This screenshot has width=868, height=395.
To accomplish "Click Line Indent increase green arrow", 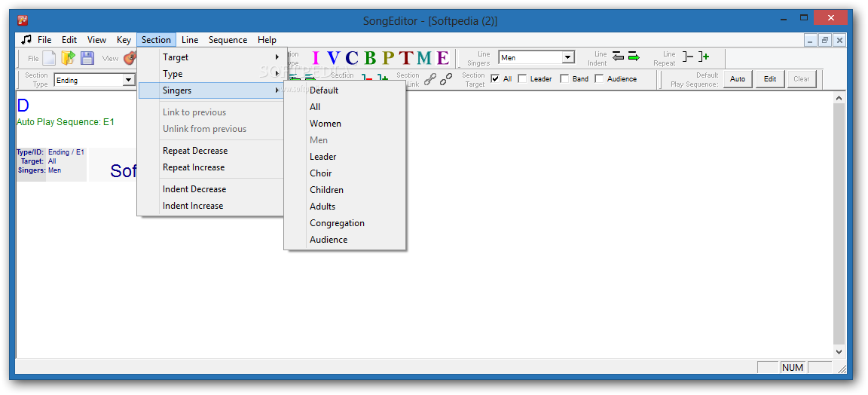I will 634,57.
